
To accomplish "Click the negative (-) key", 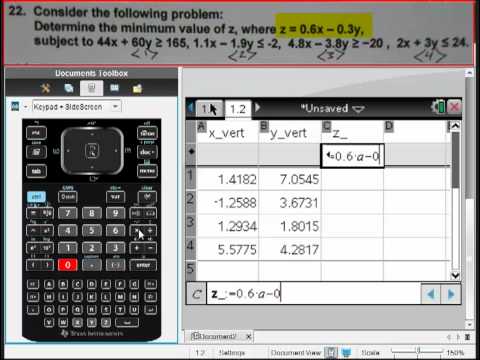I will (x=115, y=265).
